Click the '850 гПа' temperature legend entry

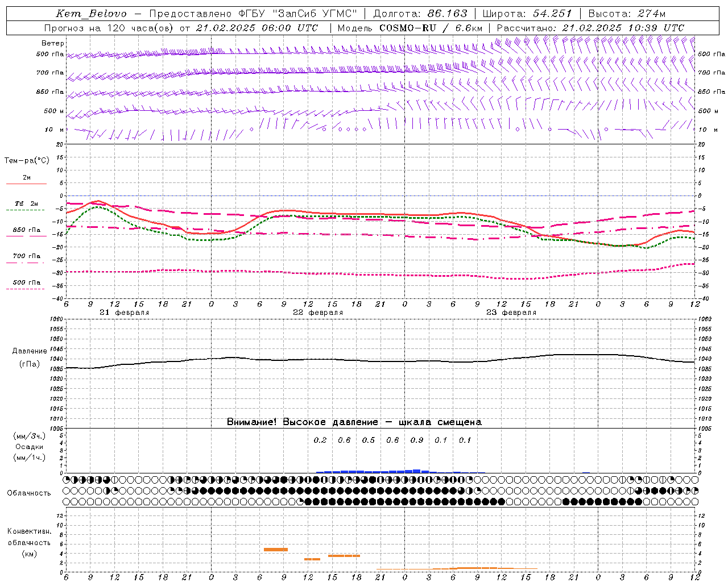tap(27, 230)
